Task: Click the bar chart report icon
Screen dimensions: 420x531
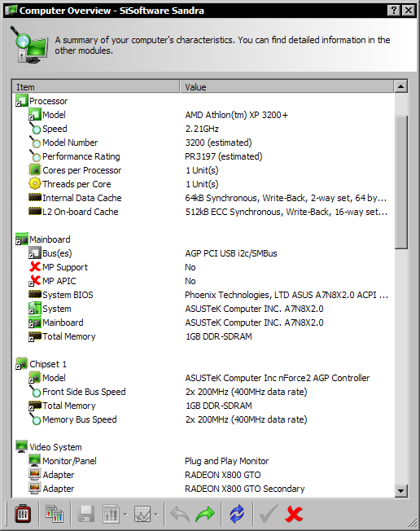Action: (111, 514)
